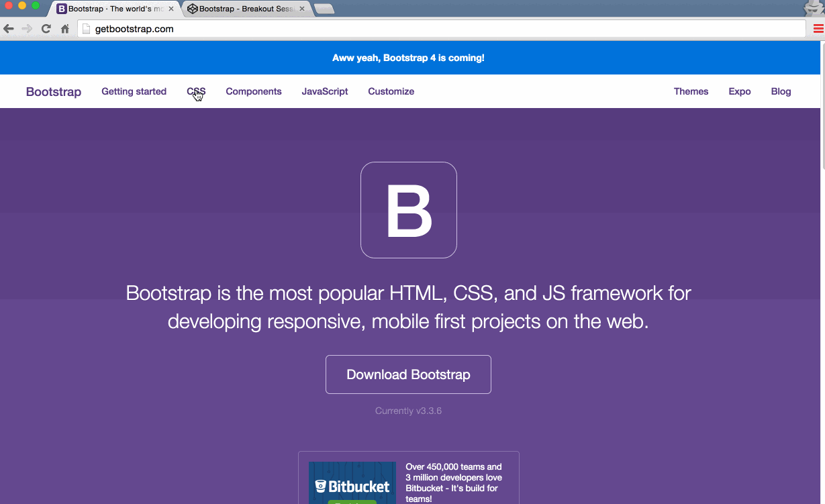The image size is (825, 504).
Task: Open Customize nav item
Action: [x=391, y=91]
